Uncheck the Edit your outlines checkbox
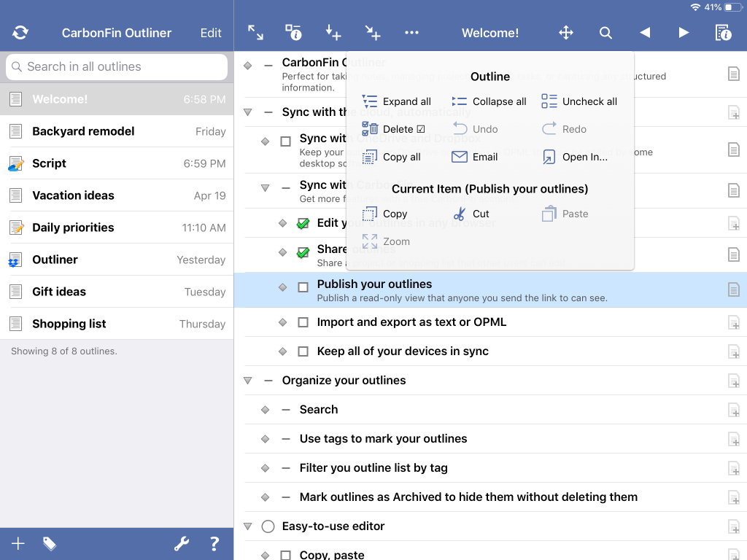Image resolution: width=747 pixels, height=560 pixels. 303,223
